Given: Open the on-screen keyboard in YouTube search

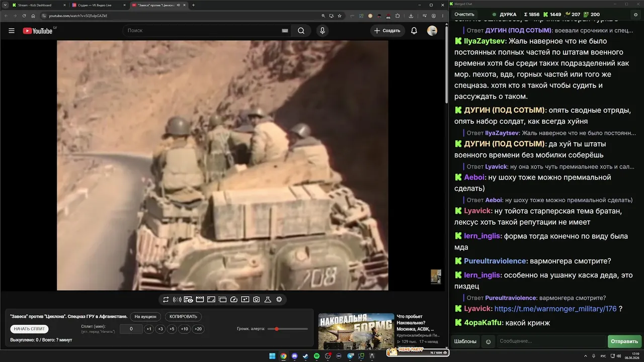Looking at the screenshot, I should pos(285,31).
